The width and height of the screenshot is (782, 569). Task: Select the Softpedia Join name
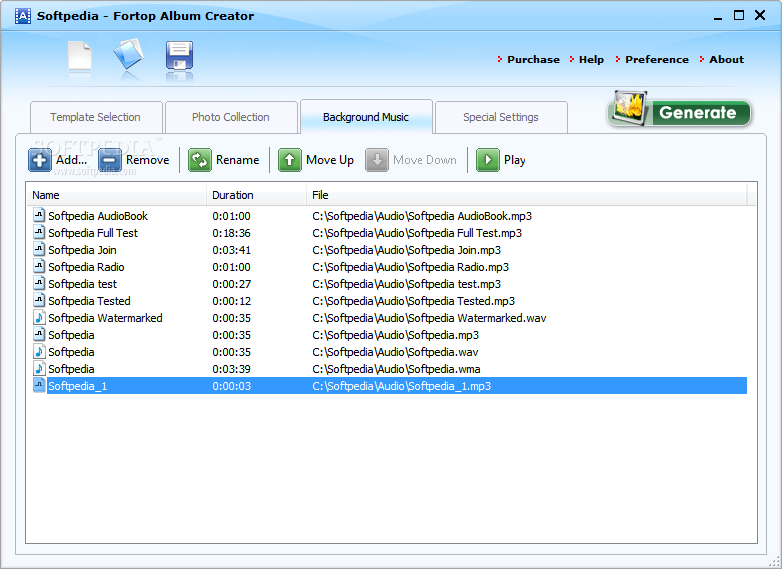pos(82,250)
